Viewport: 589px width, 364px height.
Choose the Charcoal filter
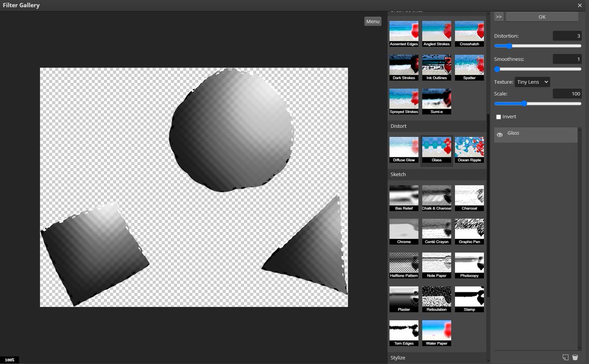[469, 198]
